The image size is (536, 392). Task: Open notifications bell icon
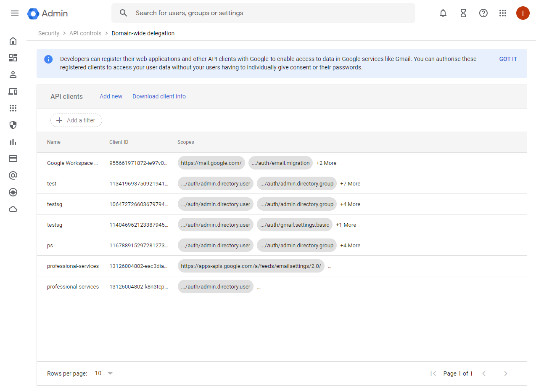coord(443,13)
